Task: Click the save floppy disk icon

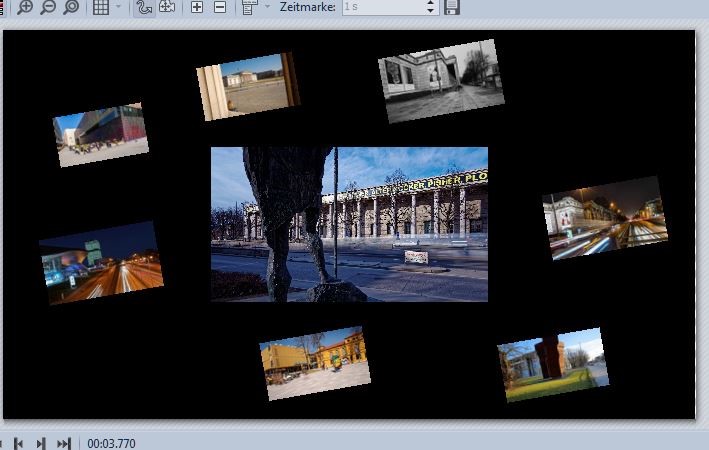Action: [452, 7]
